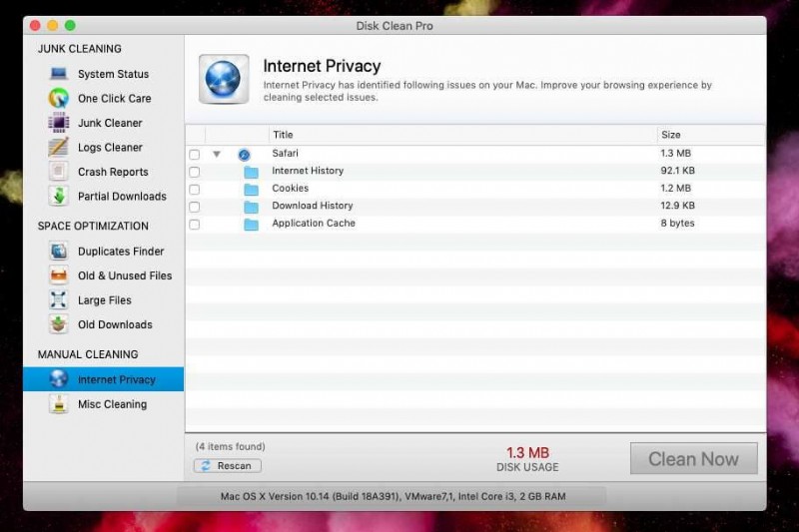Sort by the Title column header
This screenshot has width=799, height=532.
pyautogui.click(x=462, y=135)
